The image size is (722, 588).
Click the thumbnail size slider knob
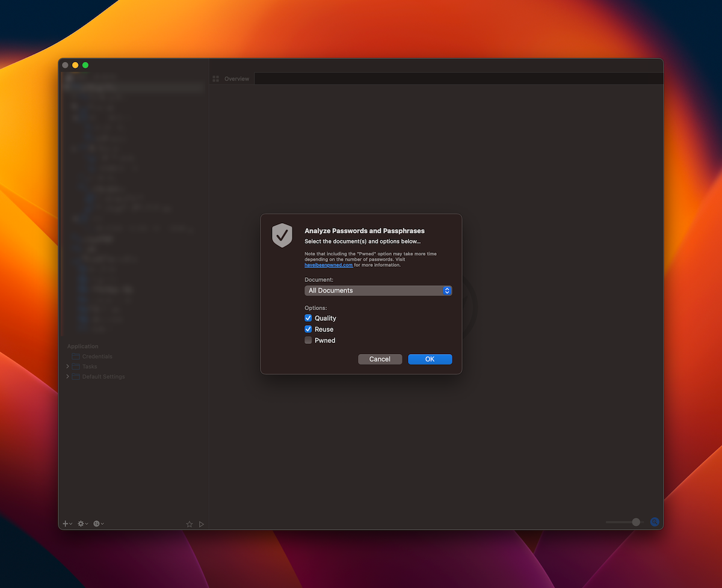(x=636, y=522)
